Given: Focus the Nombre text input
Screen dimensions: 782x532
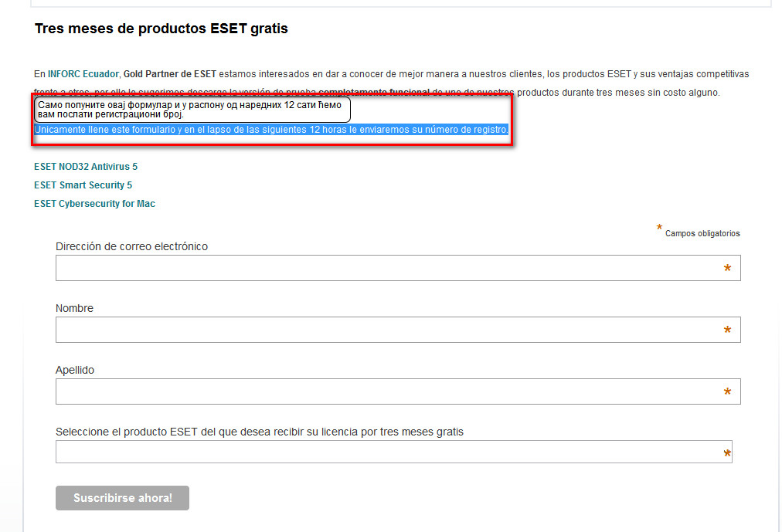Looking at the screenshot, I should pos(386,330).
